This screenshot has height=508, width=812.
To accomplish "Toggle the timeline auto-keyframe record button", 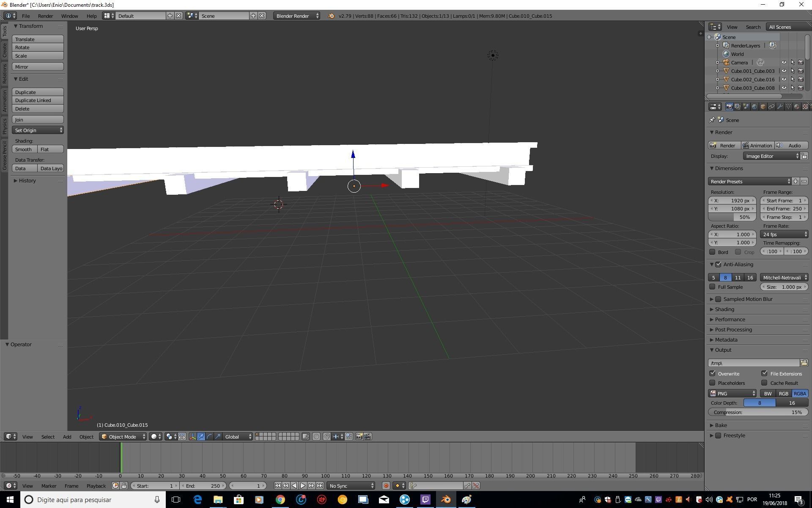I will (386, 486).
